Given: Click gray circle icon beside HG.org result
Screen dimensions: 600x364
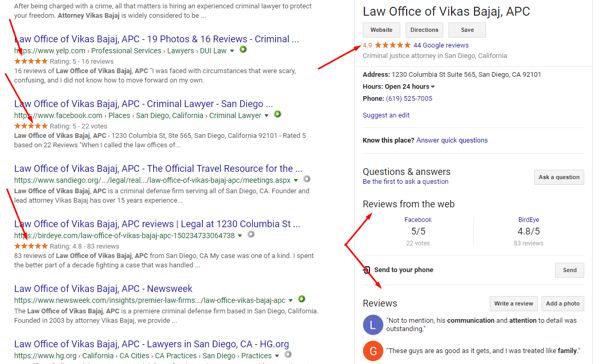Looking at the screenshot, I should 288,354.
